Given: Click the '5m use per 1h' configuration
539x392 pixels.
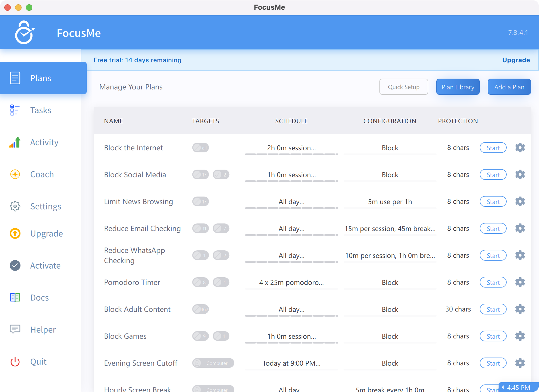Looking at the screenshot, I should [390, 202].
